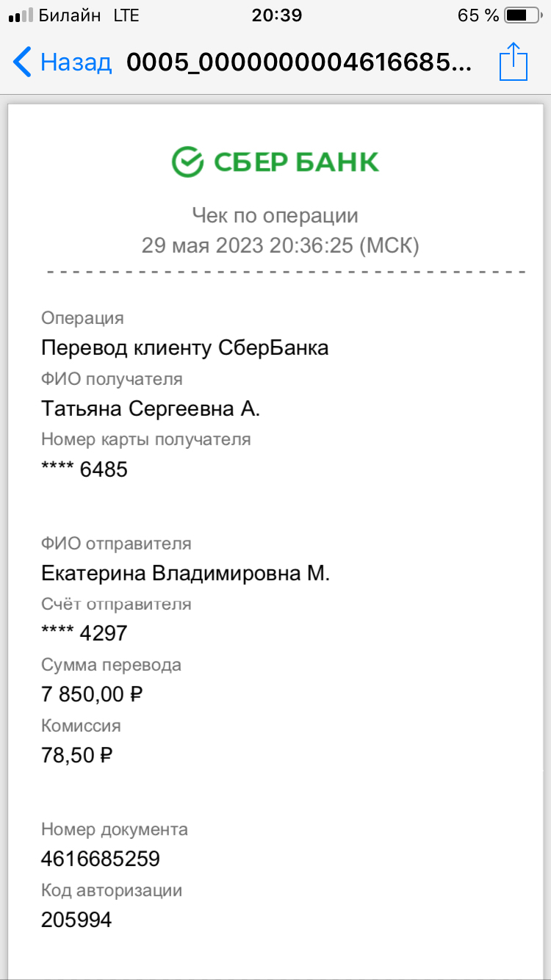Image resolution: width=551 pixels, height=980 pixels.
Task: Select the receipt date 29 мая 2023
Action: pyautogui.click(x=202, y=245)
